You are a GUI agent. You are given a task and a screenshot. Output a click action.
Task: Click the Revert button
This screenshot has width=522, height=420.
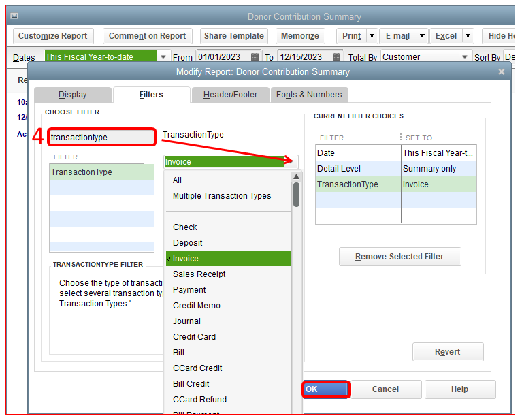tap(448, 352)
